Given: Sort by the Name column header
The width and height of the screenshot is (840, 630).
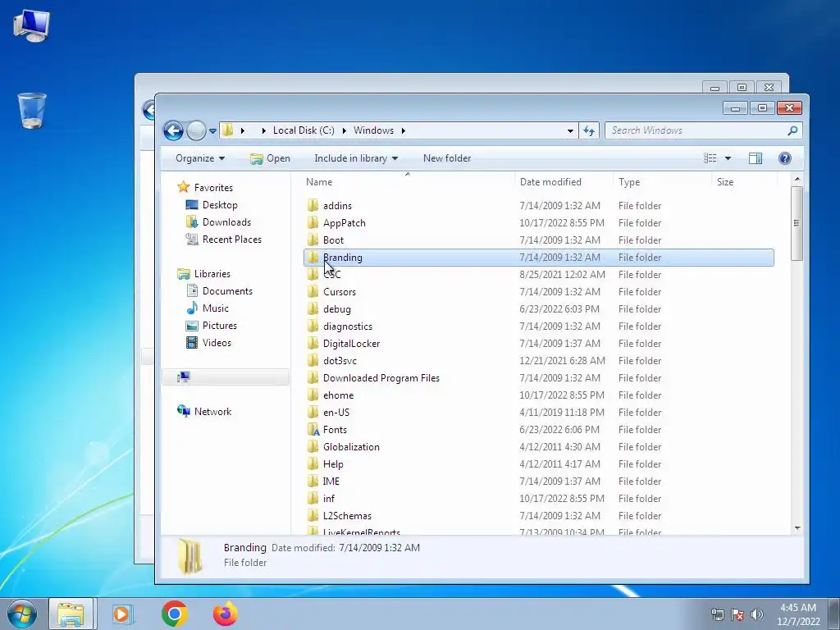Looking at the screenshot, I should click(x=319, y=181).
